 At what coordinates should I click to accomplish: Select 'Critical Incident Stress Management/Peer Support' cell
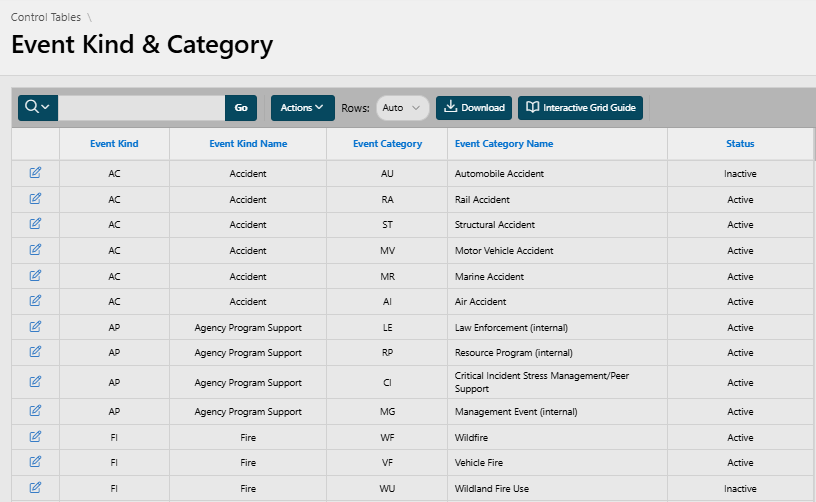click(557, 382)
